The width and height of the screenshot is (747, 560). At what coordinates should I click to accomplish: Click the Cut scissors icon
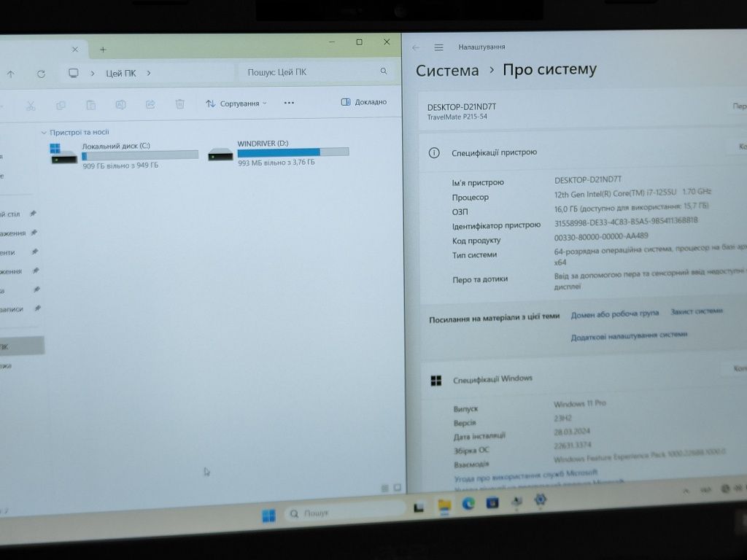point(31,106)
